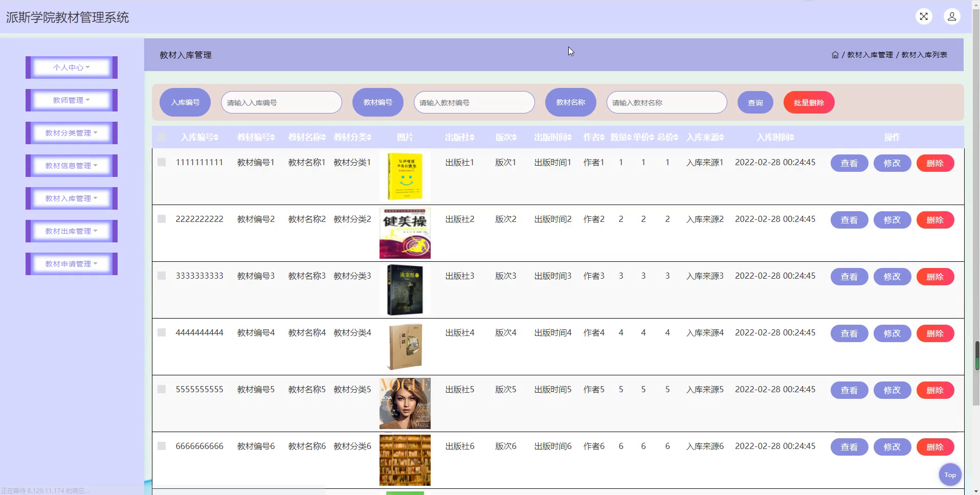Sort by 作者 column arrows
Image resolution: width=980 pixels, height=495 pixels.
(602, 138)
